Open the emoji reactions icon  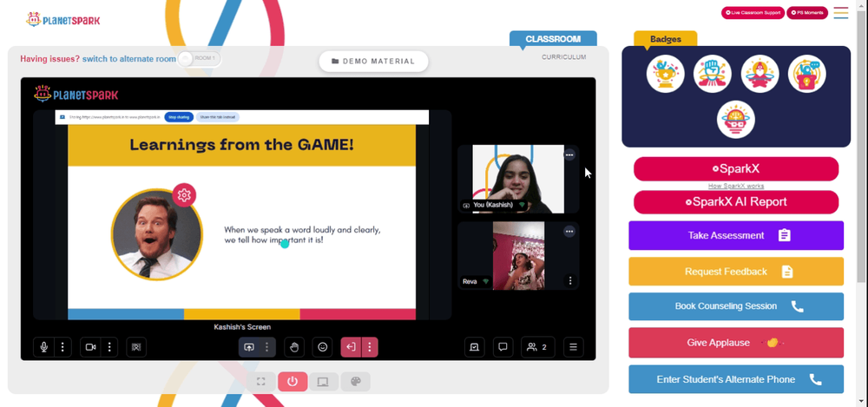click(x=322, y=347)
